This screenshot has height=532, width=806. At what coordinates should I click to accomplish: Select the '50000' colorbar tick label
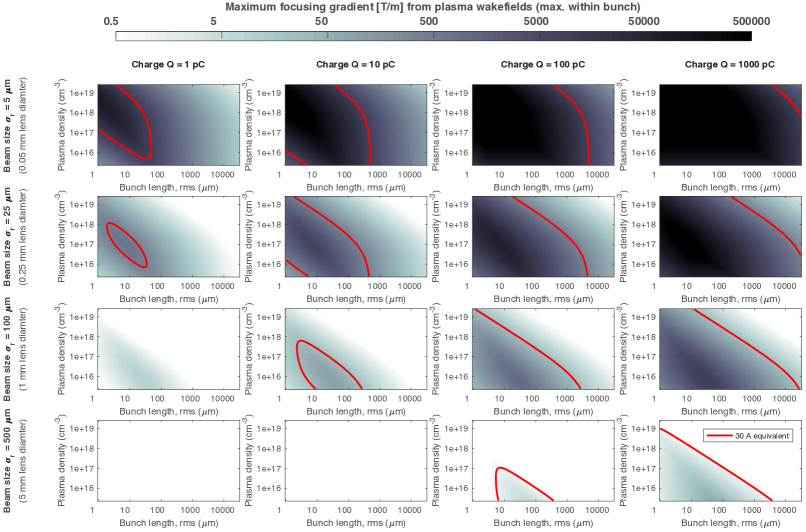pos(644,21)
